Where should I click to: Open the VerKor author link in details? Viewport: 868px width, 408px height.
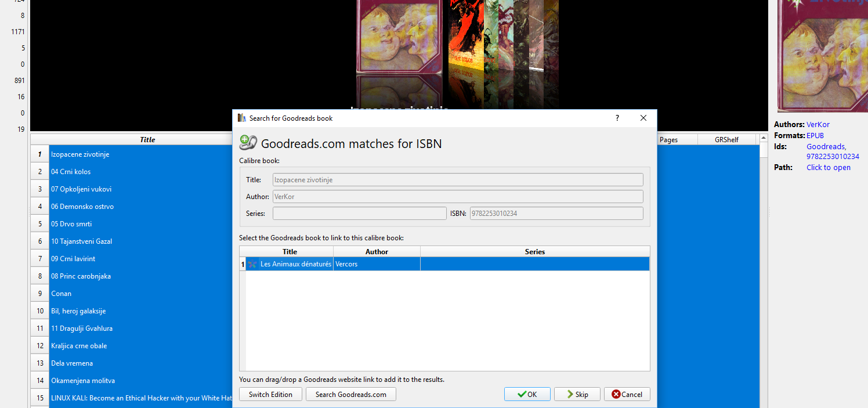[818, 124]
